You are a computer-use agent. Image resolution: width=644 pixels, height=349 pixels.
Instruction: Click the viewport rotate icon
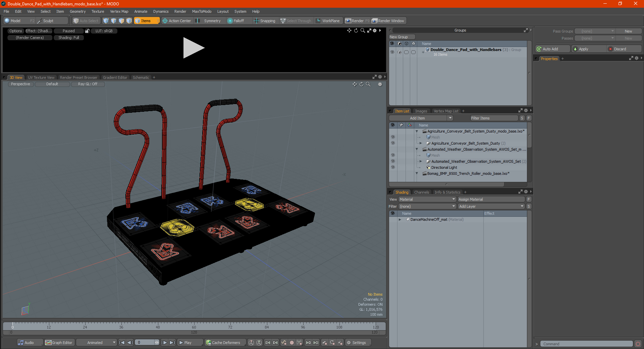(x=362, y=84)
